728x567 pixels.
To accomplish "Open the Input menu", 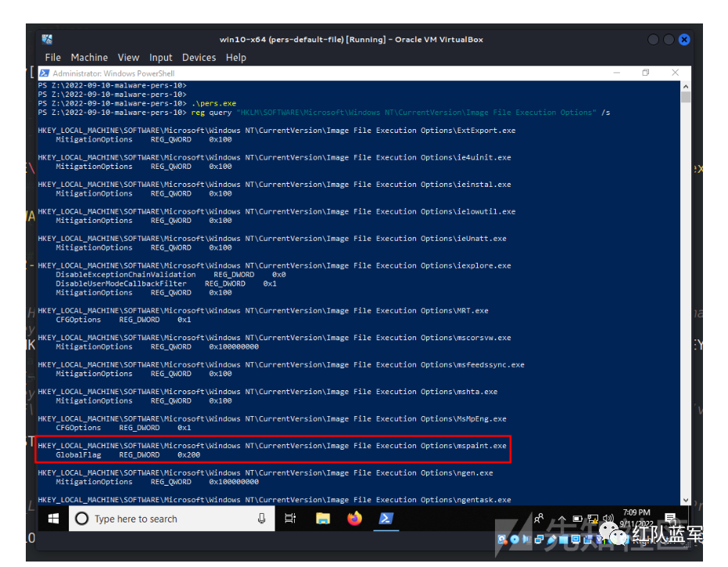I will [160, 58].
